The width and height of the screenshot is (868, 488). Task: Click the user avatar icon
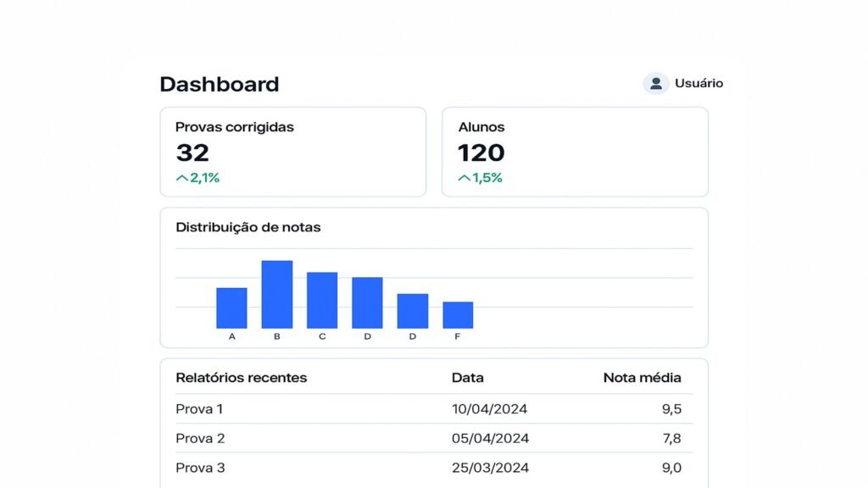click(655, 83)
